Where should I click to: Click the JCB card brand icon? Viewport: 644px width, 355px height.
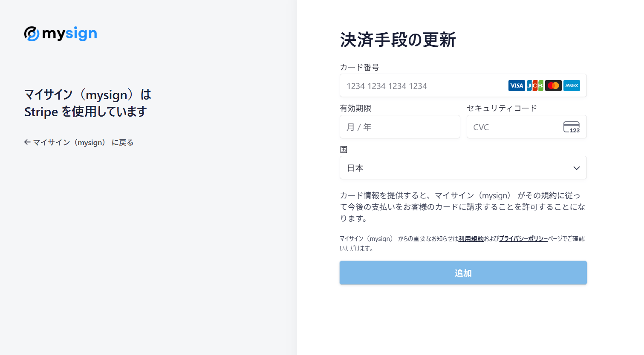(x=535, y=86)
